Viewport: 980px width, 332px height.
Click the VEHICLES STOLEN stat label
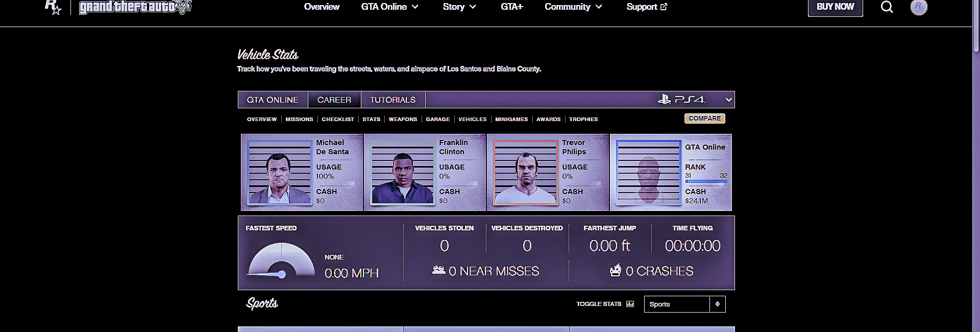444,228
